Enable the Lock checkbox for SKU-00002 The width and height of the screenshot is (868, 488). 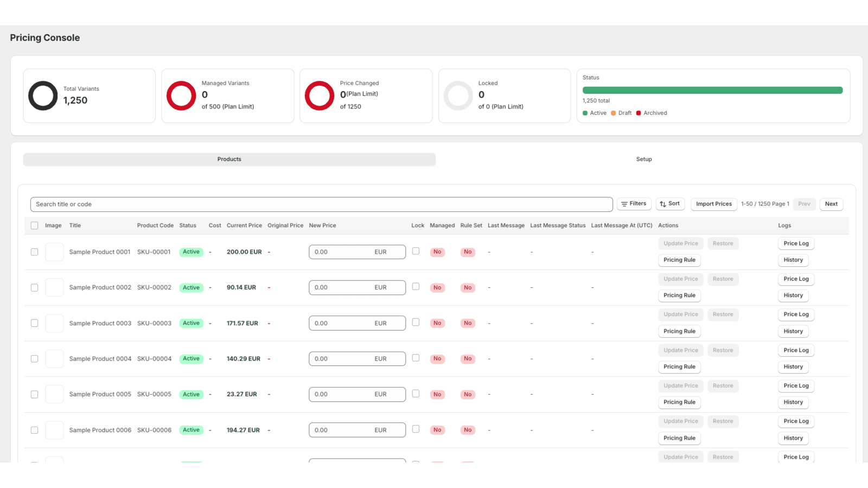pos(416,287)
